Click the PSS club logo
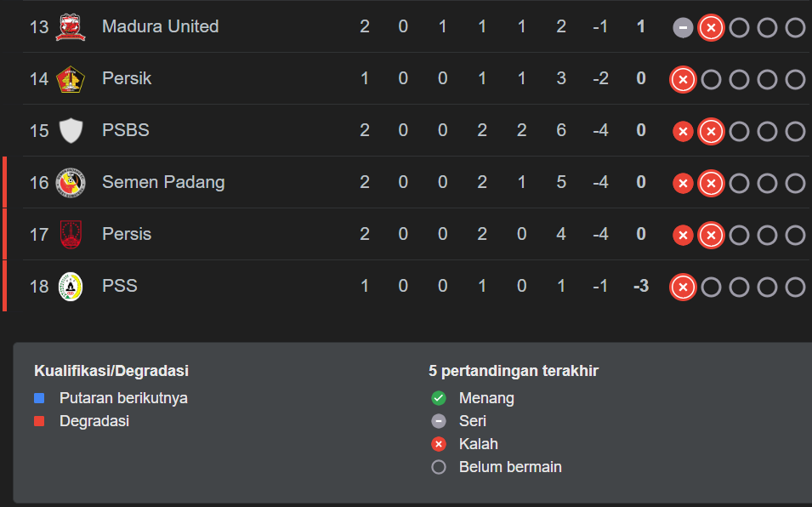 pyautogui.click(x=71, y=287)
